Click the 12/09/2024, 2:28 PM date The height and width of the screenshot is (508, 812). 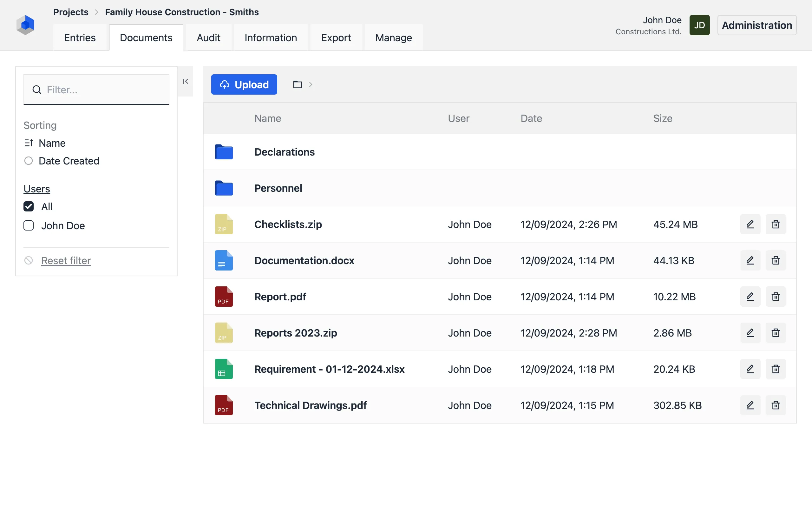(568, 333)
